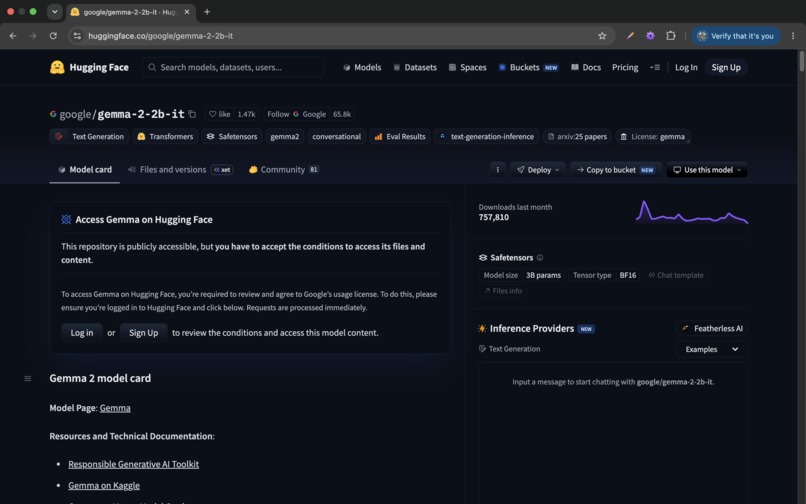The width and height of the screenshot is (806, 504).
Task: Open the browser extensions puzzle icon
Action: (x=671, y=36)
